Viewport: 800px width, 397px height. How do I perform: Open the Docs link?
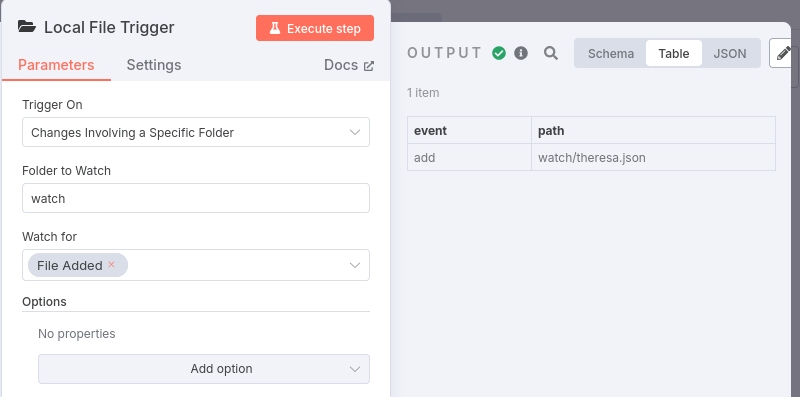(x=349, y=65)
